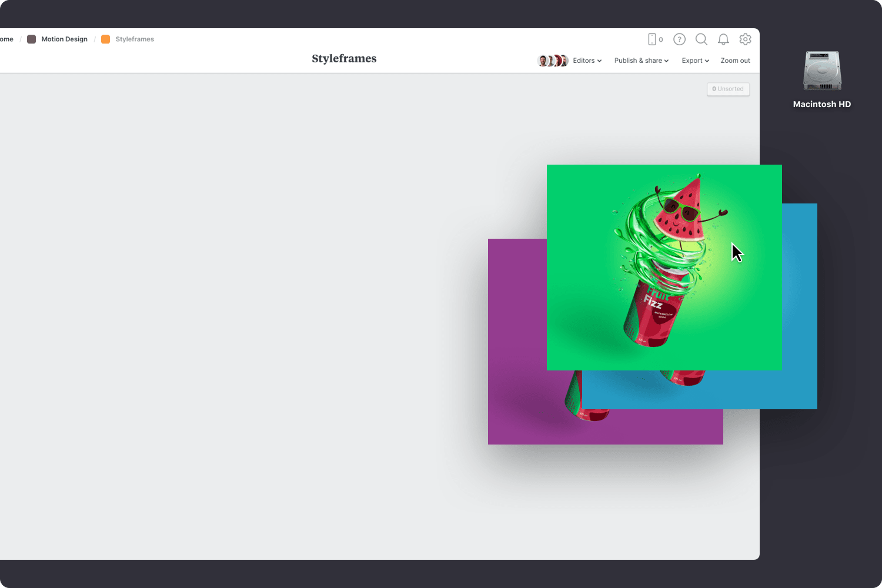Click the second editor avatar
Screen dimensions: 882x588
[x=552, y=60]
